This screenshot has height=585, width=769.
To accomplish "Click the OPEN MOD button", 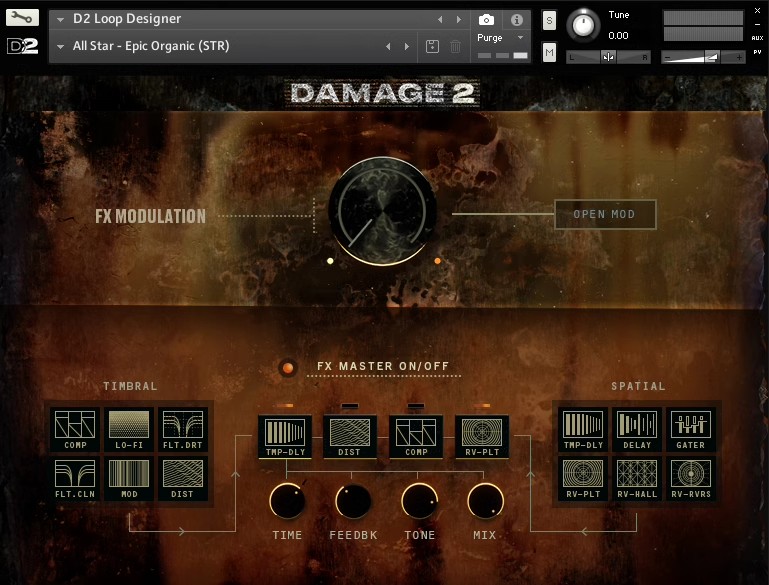I will (605, 214).
